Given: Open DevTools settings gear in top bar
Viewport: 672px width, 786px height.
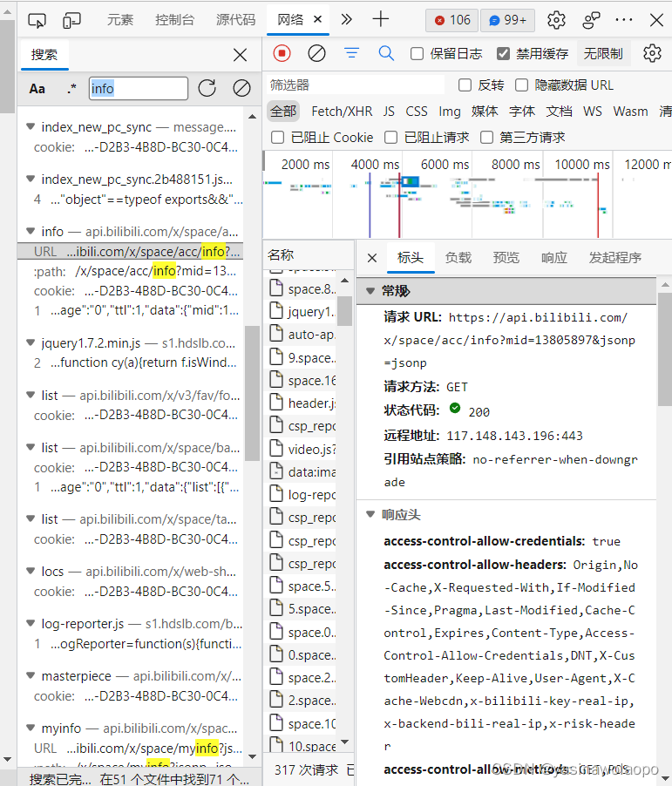Looking at the screenshot, I should (556, 20).
